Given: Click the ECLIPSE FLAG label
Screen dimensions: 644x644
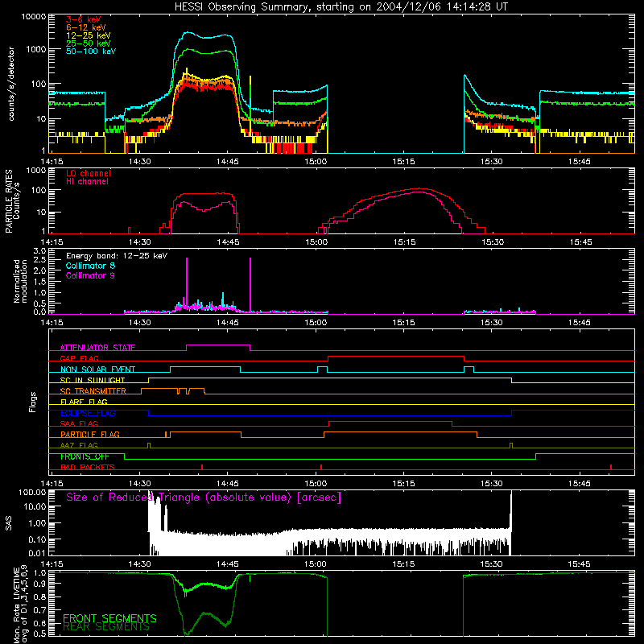Looking at the screenshot, I should click(88, 413).
